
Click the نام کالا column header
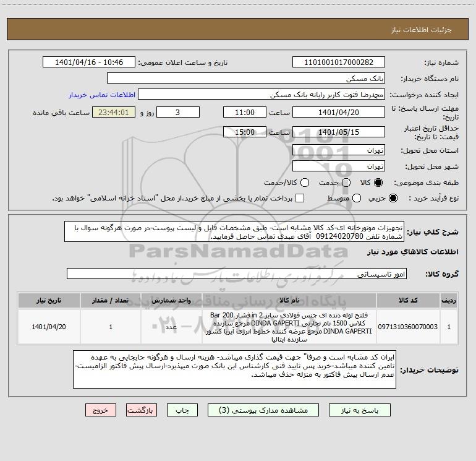[289, 300]
